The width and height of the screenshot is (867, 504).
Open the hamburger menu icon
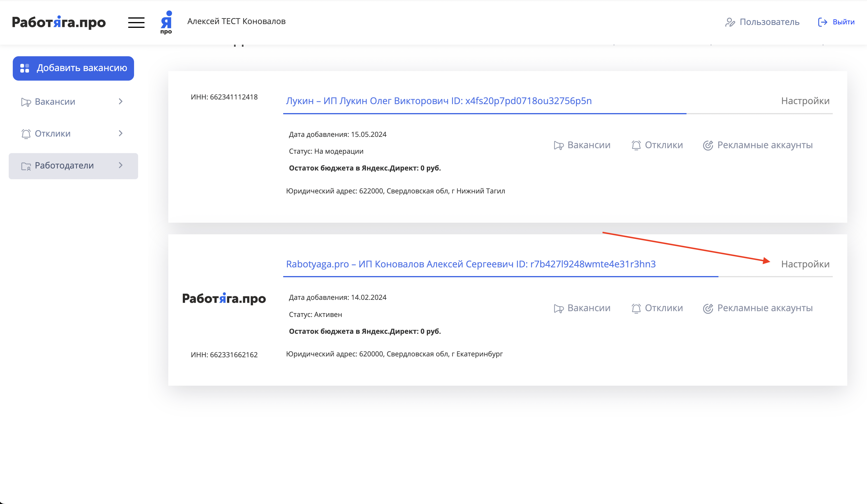136,23
